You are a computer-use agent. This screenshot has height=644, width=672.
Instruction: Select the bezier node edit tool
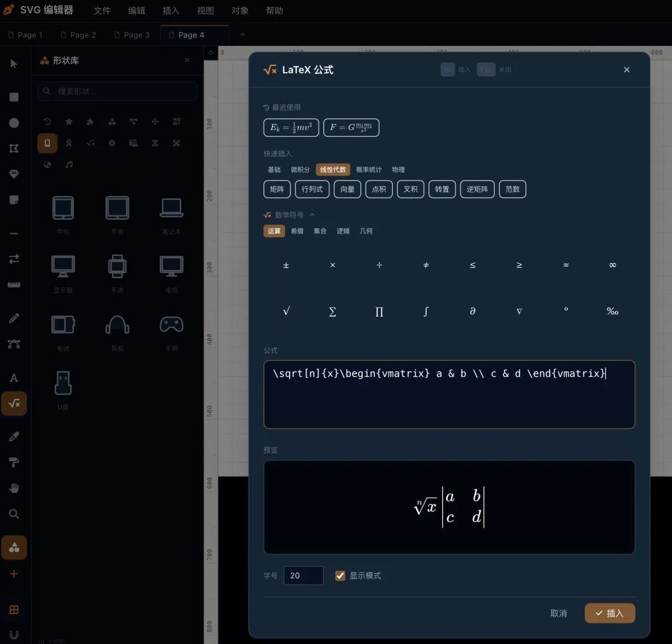click(x=14, y=344)
